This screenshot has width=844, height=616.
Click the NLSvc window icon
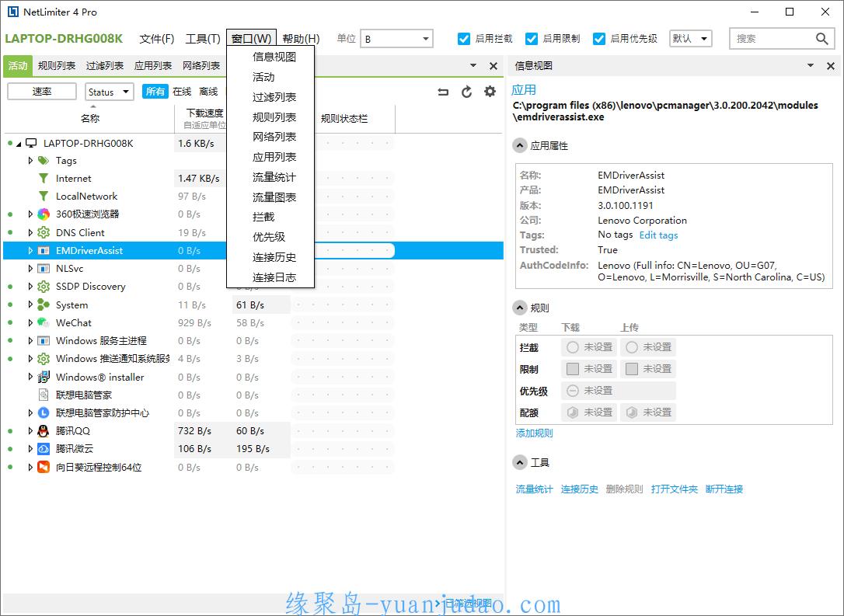click(44, 269)
